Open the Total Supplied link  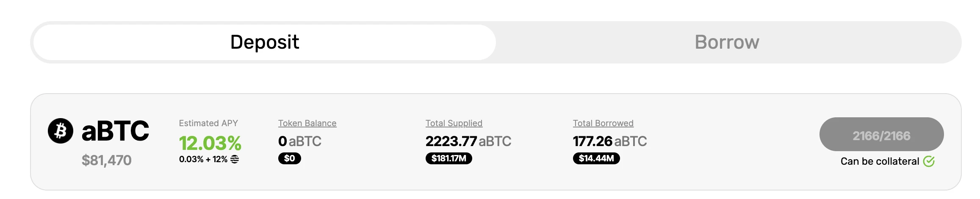click(x=454, y=123)
